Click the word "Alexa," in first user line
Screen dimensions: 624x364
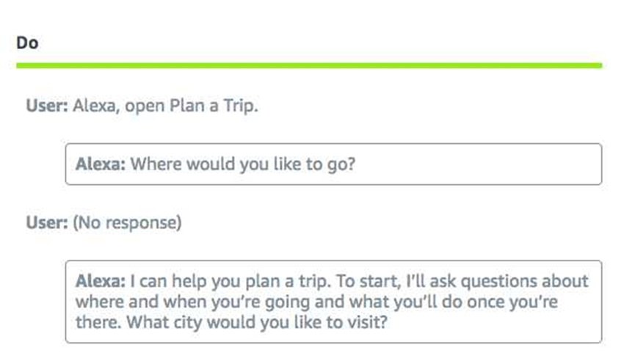tap(96, 106)
